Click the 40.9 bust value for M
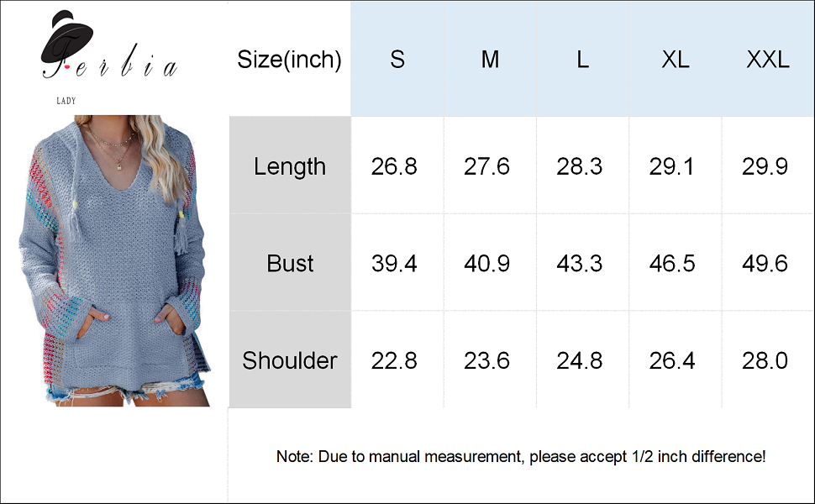 click(487, 263)
